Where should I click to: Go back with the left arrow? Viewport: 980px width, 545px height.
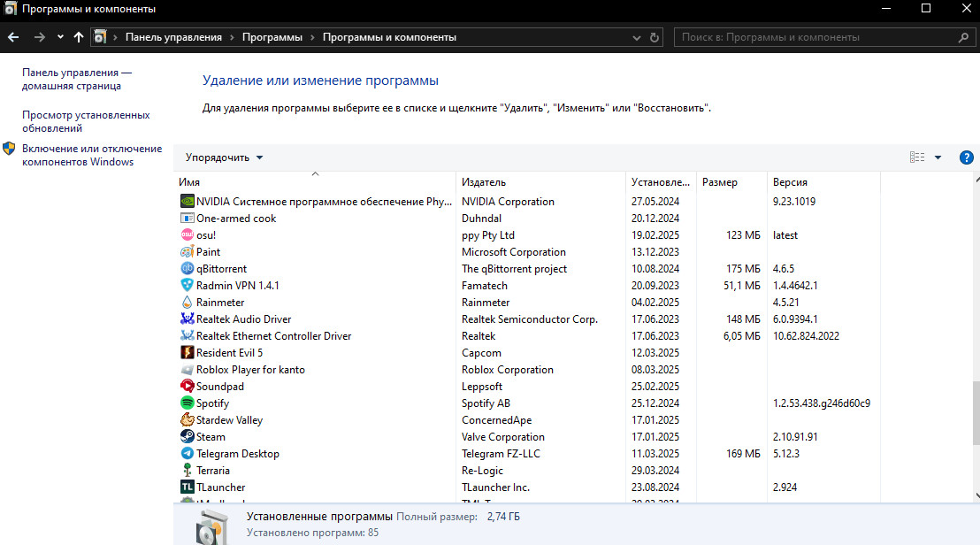pyautogui.click(x=13, y=37)
